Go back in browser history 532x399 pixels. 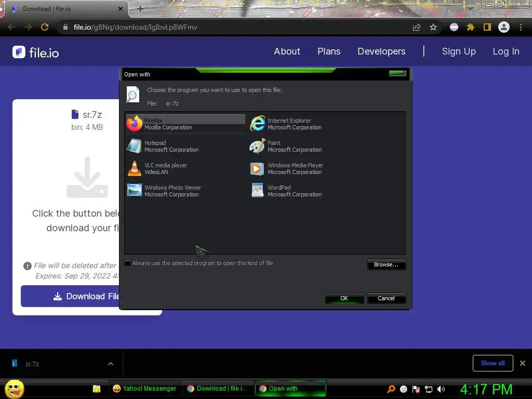pos(11,27)
